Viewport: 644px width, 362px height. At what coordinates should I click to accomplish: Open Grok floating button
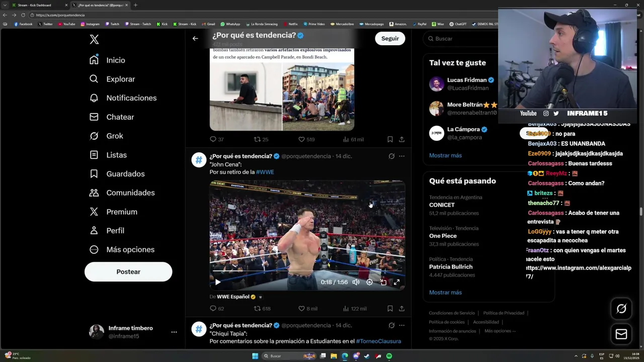[x=621, y=309]
